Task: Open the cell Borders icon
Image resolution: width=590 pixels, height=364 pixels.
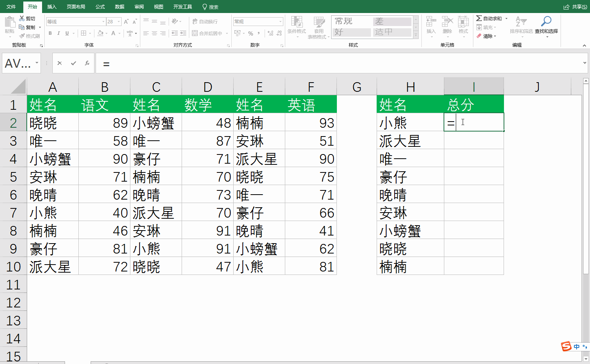Action: point(84,33)
